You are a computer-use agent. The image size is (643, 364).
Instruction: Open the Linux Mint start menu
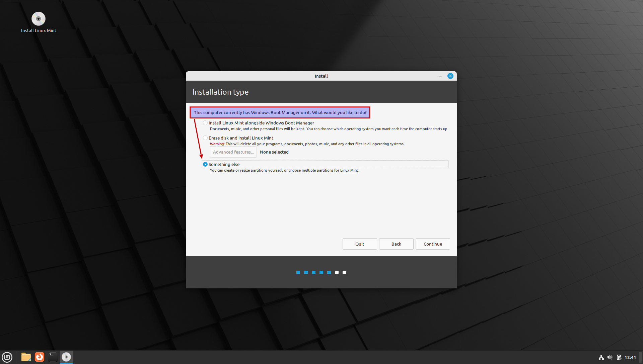[7, 357]
